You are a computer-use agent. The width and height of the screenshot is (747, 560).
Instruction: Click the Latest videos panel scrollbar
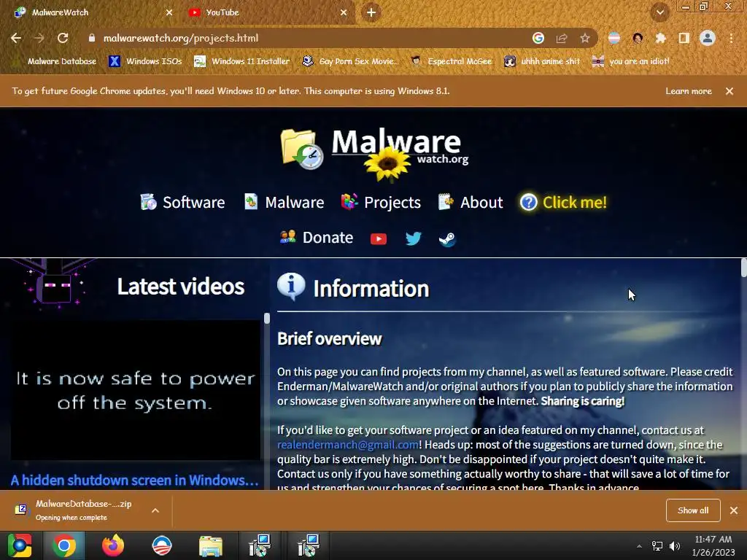click(x=267, y=318)
